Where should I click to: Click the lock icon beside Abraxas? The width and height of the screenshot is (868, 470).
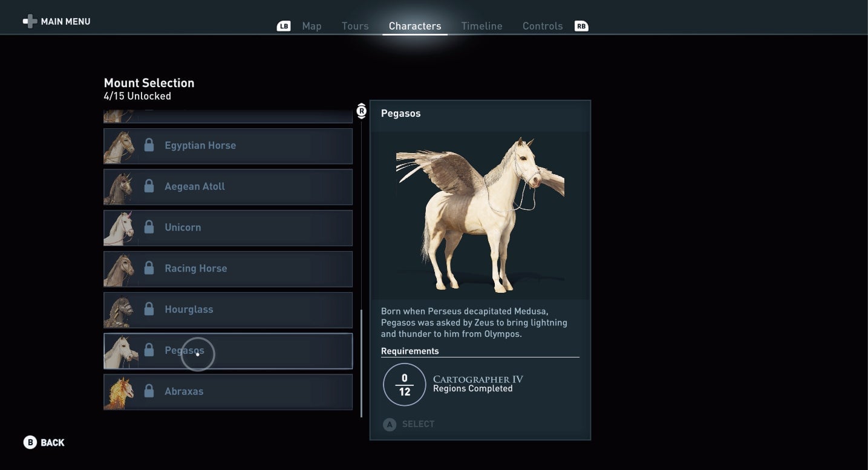click(x=149, y=391)
